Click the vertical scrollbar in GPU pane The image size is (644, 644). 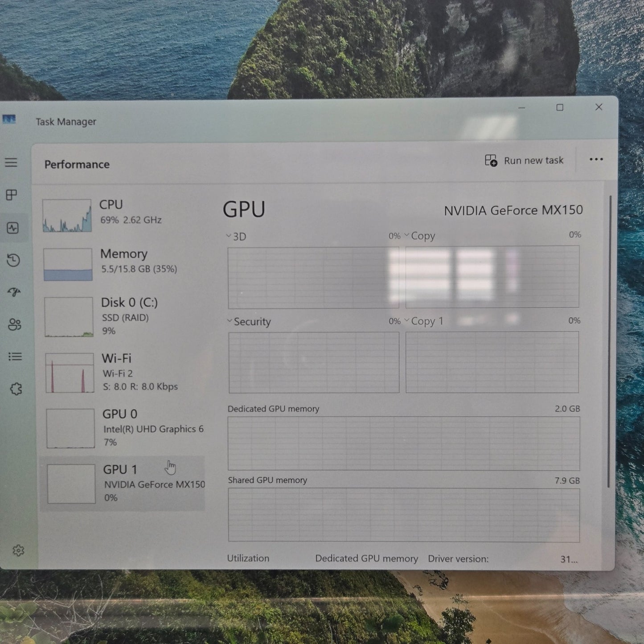click(610, 341)
